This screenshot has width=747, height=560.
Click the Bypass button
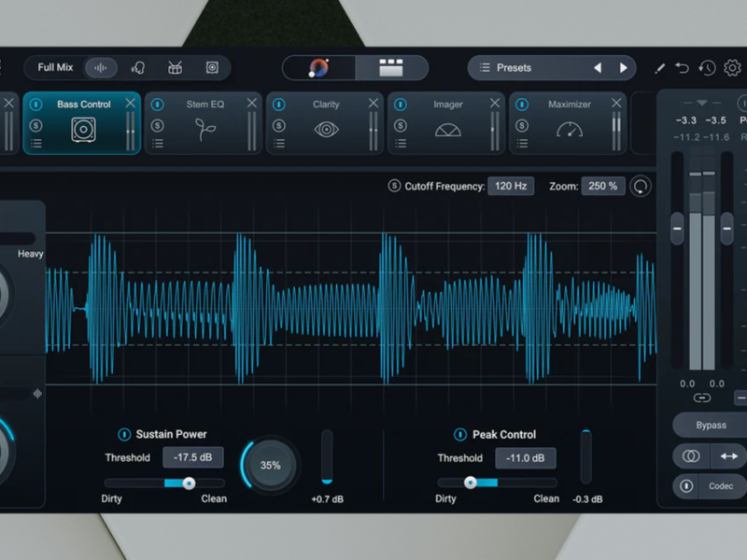711,426
